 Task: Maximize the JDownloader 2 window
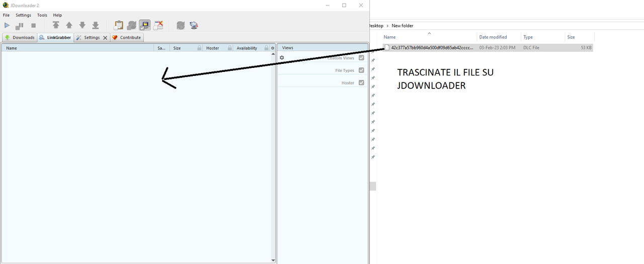tap(344, 5)
